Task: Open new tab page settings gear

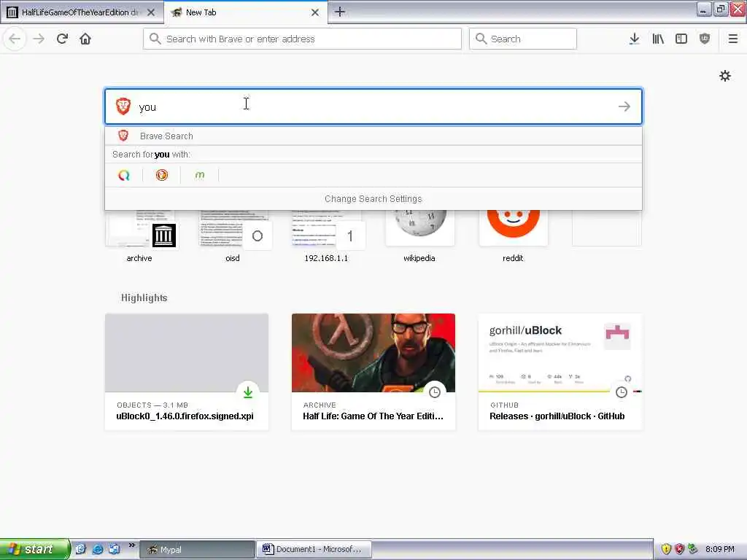Action: click(724, 76)
